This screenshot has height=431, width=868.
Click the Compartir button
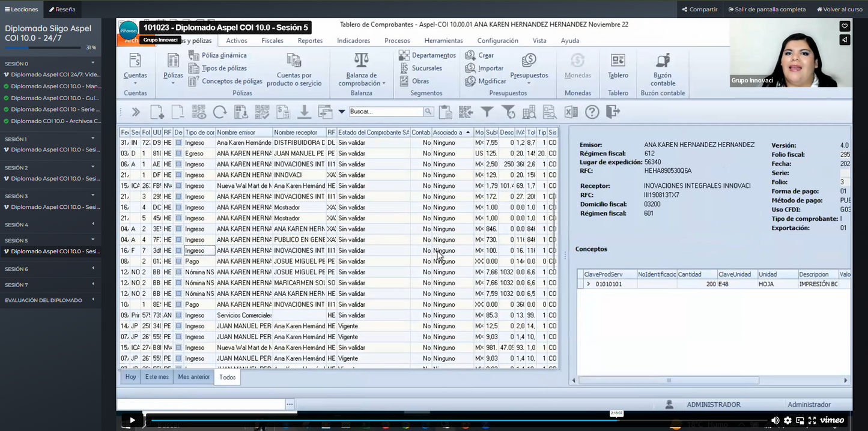click(x=700, y=9)
